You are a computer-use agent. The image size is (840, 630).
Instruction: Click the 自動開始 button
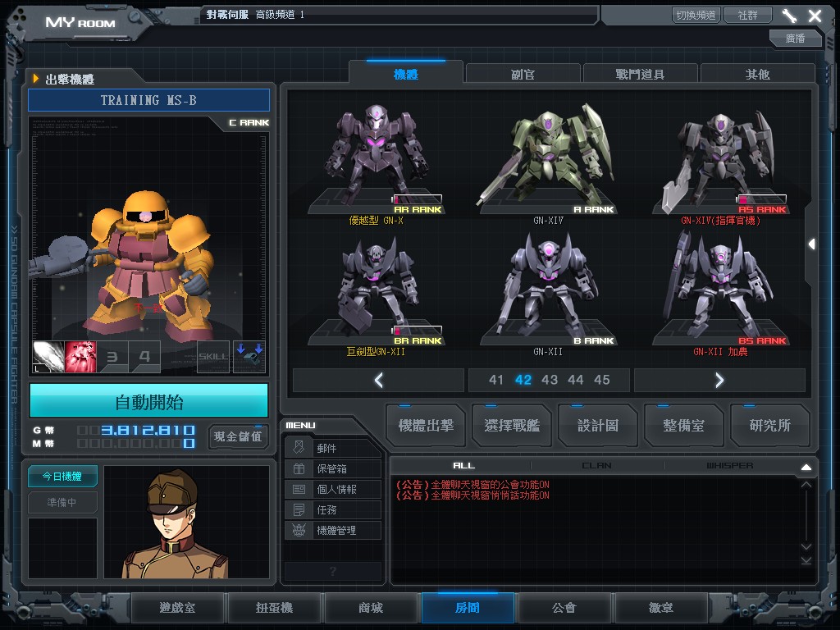(x=149, y=401)
